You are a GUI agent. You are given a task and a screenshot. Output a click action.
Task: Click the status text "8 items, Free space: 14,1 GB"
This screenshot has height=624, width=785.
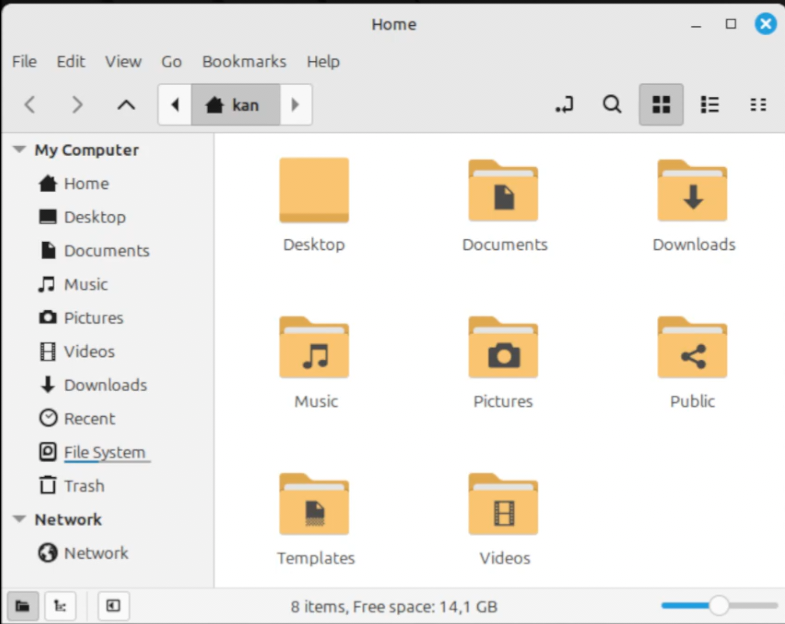coord(394,606)
